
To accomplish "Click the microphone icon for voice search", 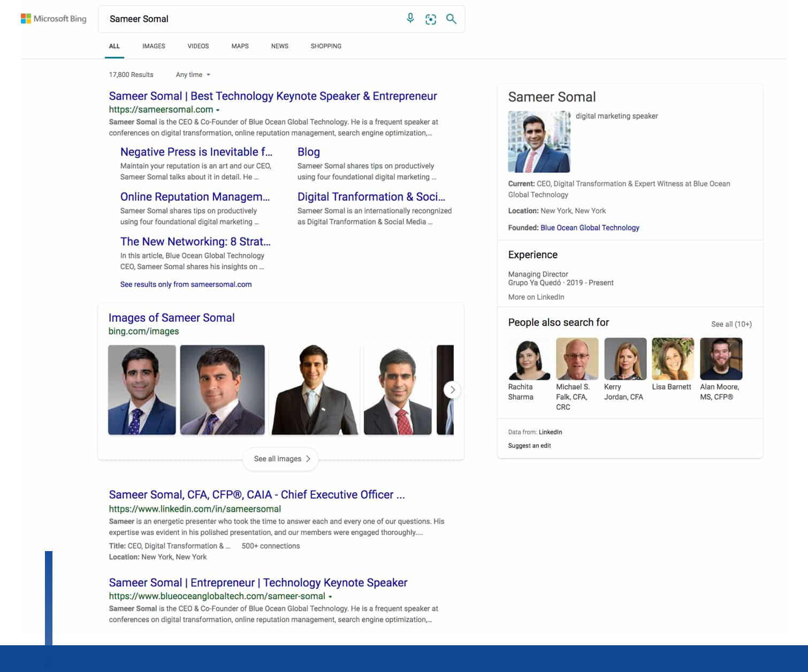I will click(410, 18).
